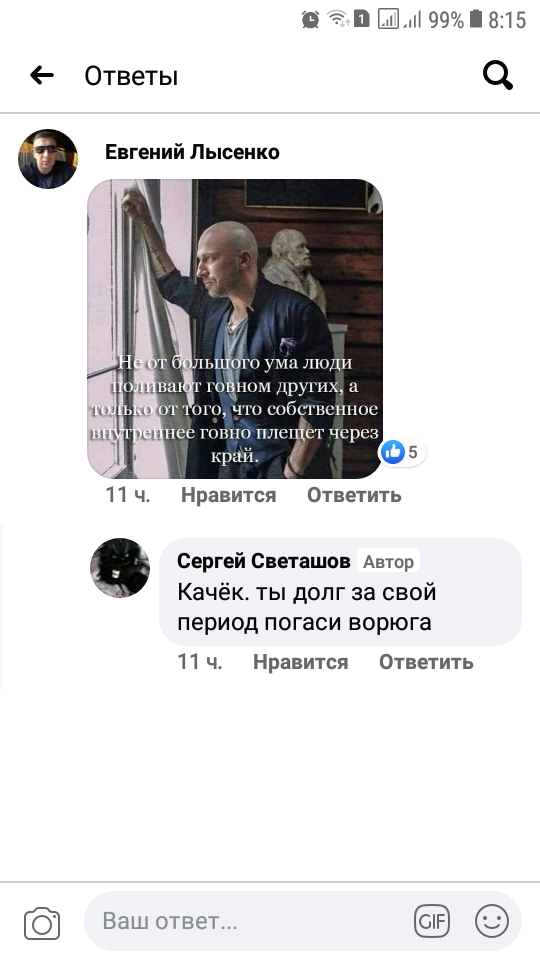540x960 pixels.
Task: Go back using the left arrow icon
Action: click(42, 75)
